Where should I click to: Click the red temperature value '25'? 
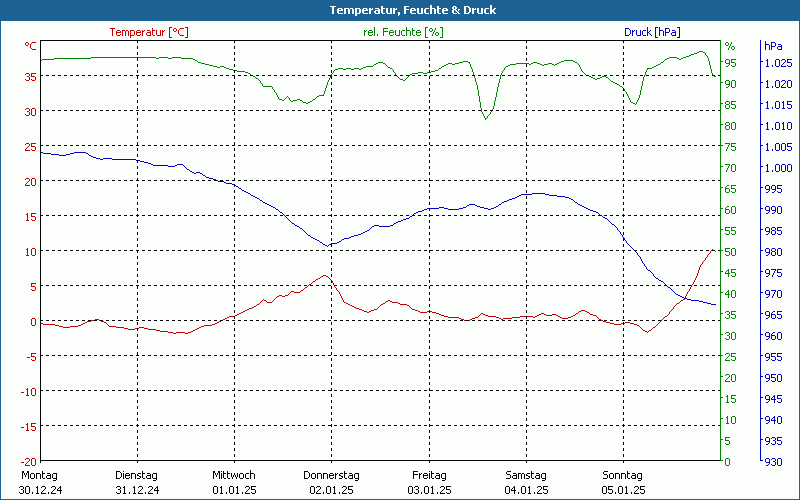click(31, 147)
